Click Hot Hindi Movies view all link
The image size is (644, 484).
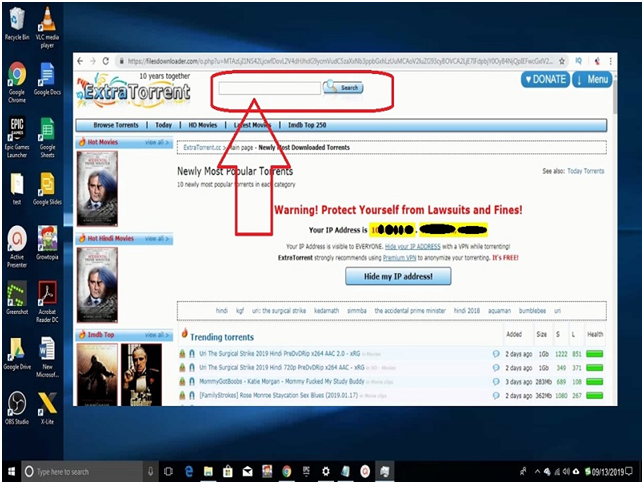pyautogui.click(x=157, y=238)
